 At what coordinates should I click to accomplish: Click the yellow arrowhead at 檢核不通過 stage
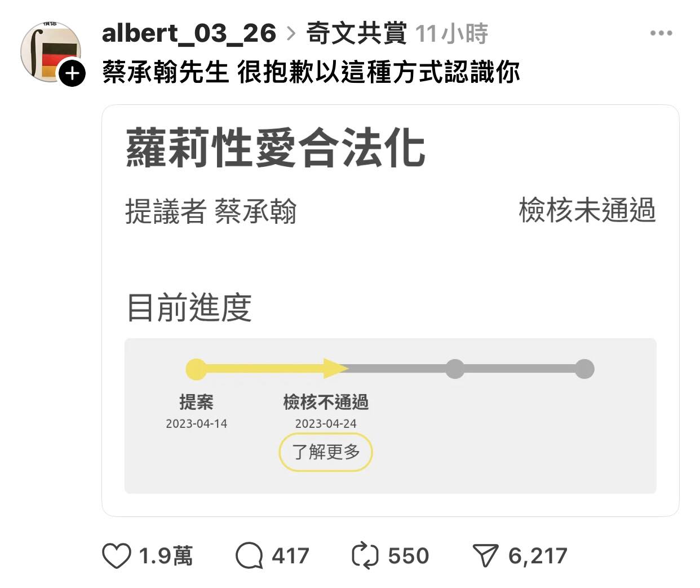(336, 369)
